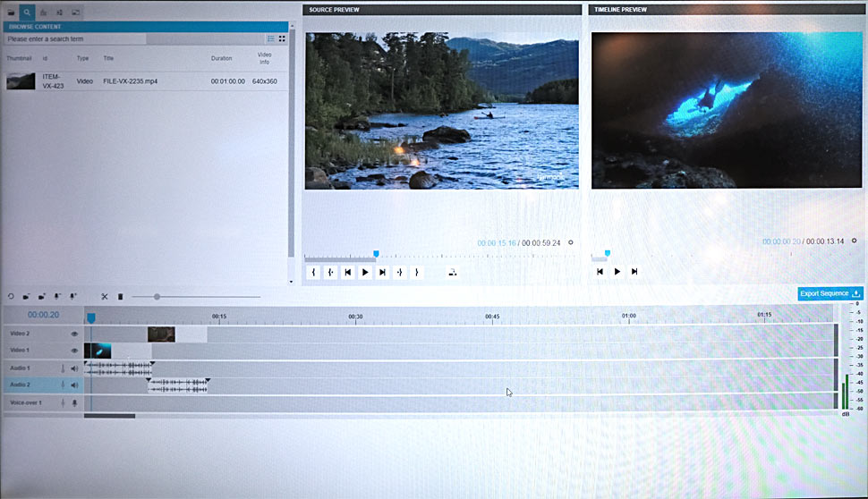The image size is (868, 499).
Task: Open the folder tab in the content panel
Action: click(11, 13)
